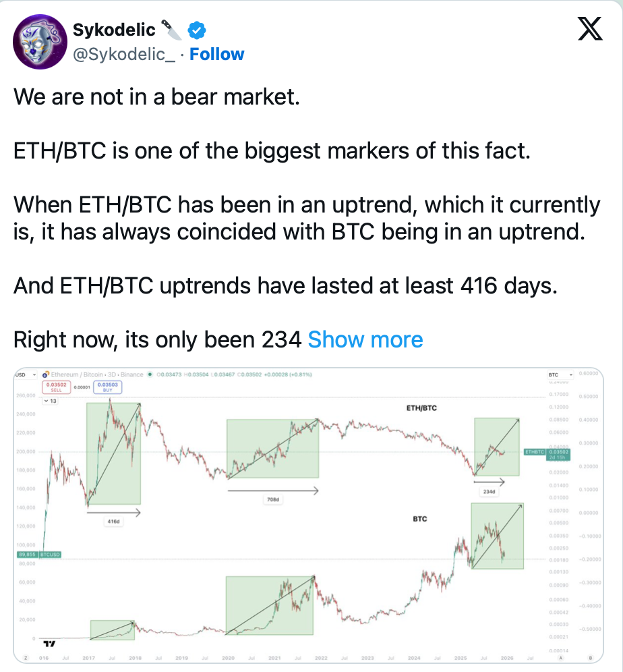623x672 pixels.
Task: Click the blue verified badge
Action: (196, 30)
